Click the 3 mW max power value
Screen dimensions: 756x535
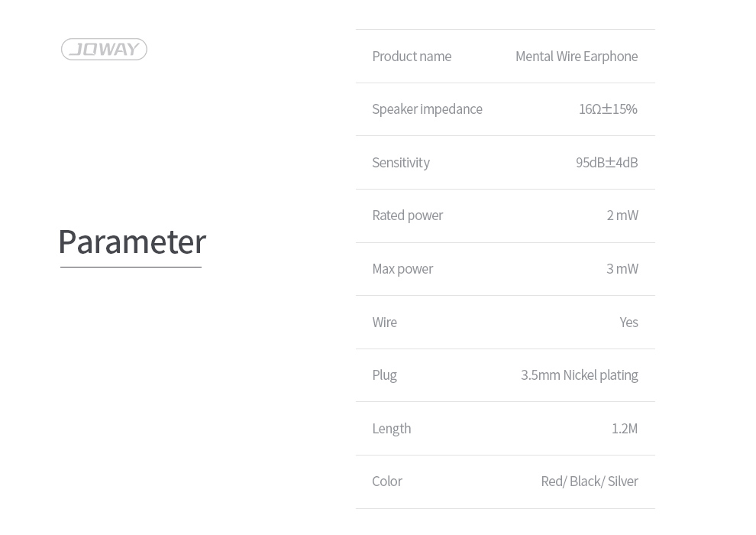[622, 269]
